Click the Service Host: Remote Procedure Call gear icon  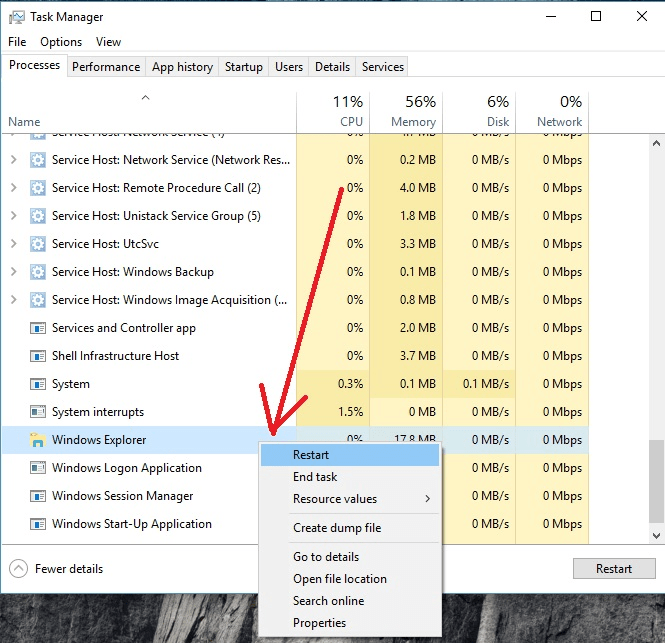coord(38,188)
